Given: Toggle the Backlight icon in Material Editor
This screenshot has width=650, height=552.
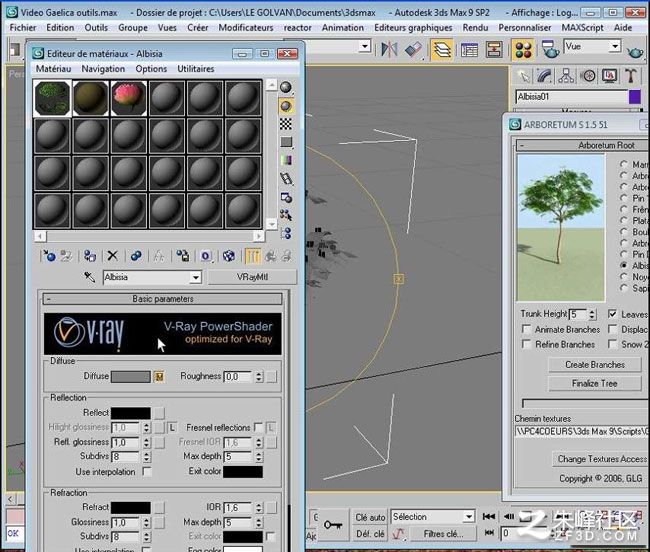Looking at the screenshot, I should pyautogui.click(x=286, y=106).
